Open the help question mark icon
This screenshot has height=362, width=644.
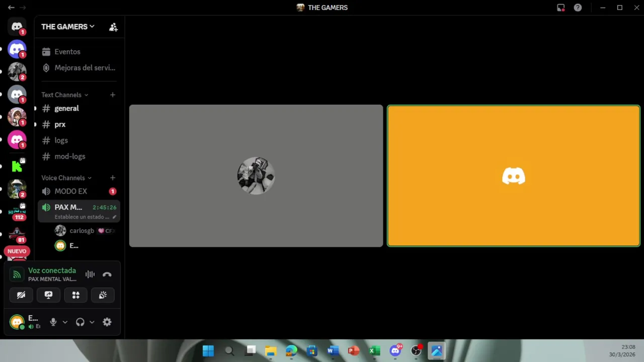[x=578, y=8]
